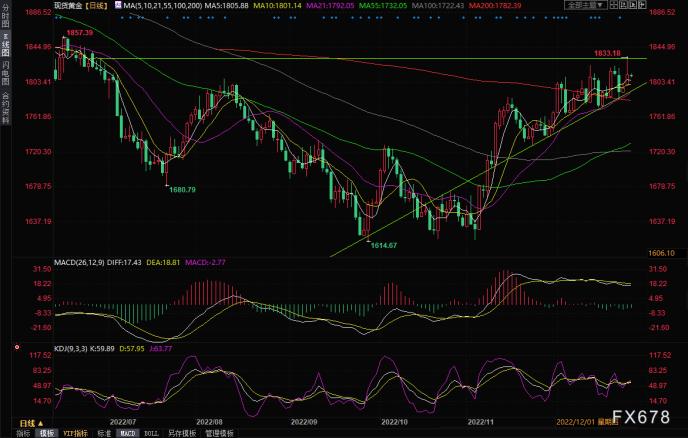688x438 pixels.
Task: Select the 指标 tab at bottom
Action: pyautogui.click(x=23, y=433)
